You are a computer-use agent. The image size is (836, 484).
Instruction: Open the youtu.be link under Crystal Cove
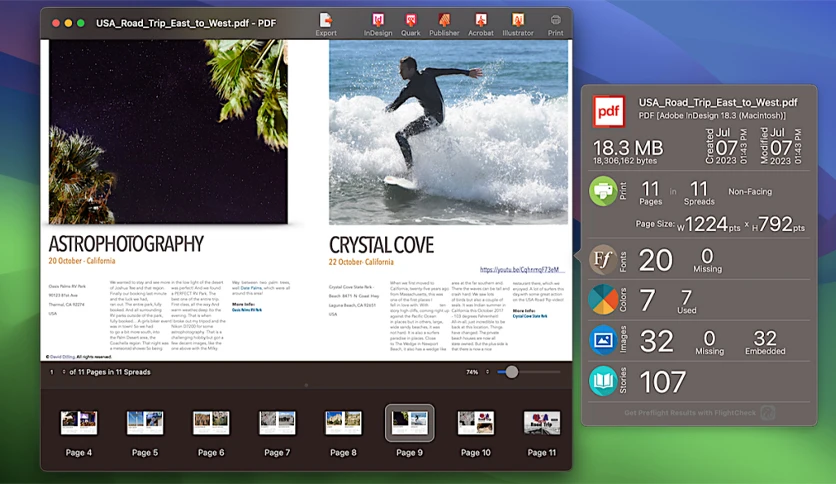coord(520,270)
